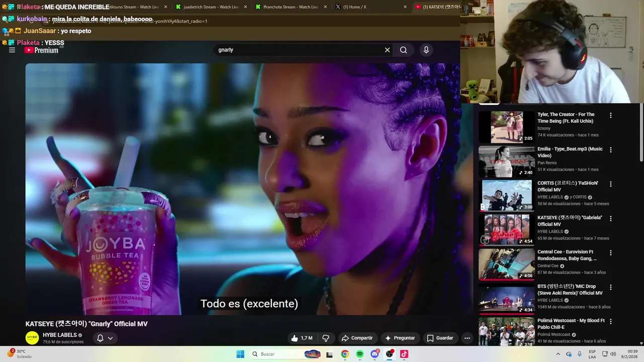Open TikTok from the taskbar
Viewport: 644px width, 362px height.
point(404,354)
